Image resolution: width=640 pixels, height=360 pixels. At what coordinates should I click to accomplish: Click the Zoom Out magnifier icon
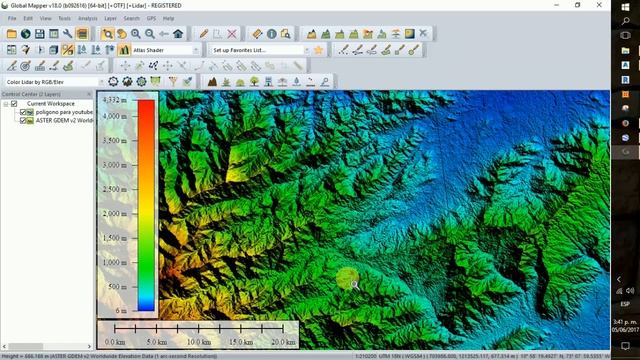point(150,34)
